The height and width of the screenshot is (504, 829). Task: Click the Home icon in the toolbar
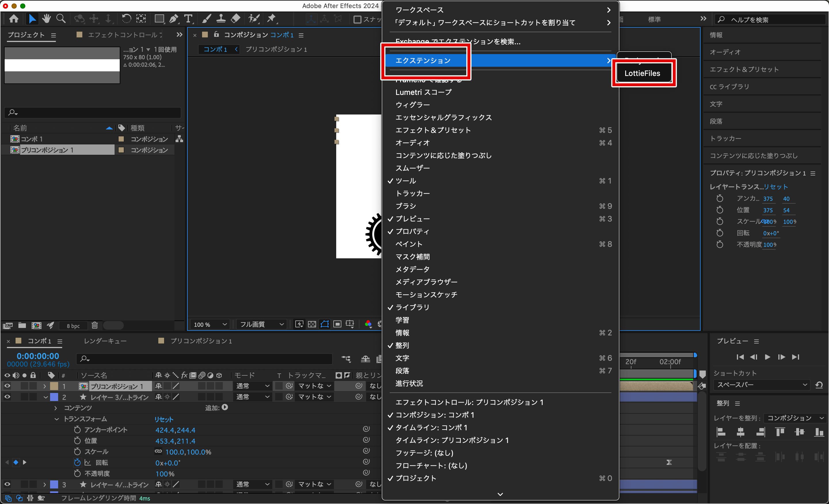point(14,18)
